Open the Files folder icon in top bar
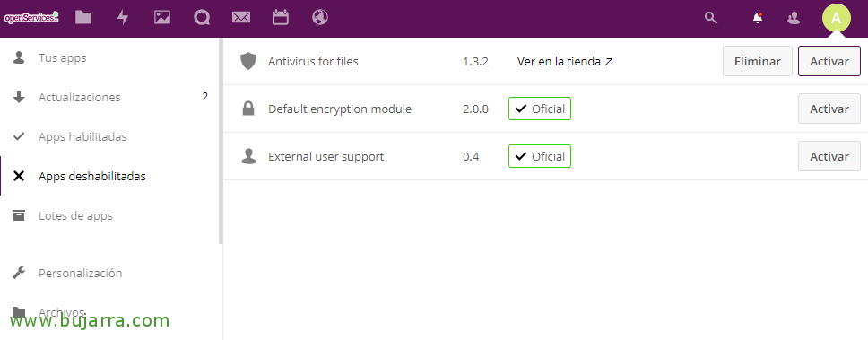Viewport: 868px width, 340px height. (83, 17)
